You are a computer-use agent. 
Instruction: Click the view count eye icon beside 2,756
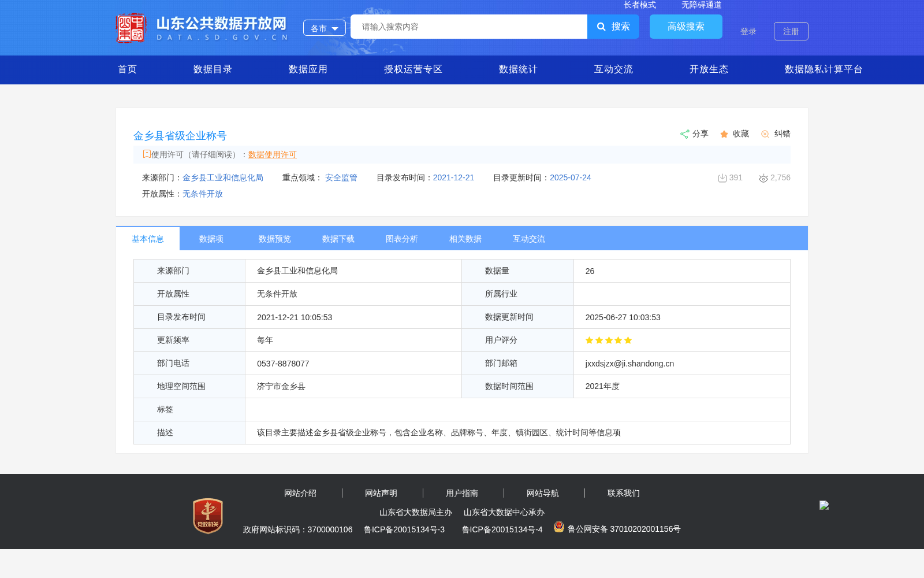click(x=763, y=178)
